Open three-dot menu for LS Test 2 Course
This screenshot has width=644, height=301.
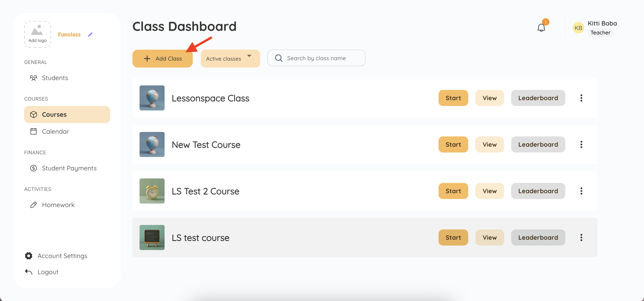coord(581,191)
